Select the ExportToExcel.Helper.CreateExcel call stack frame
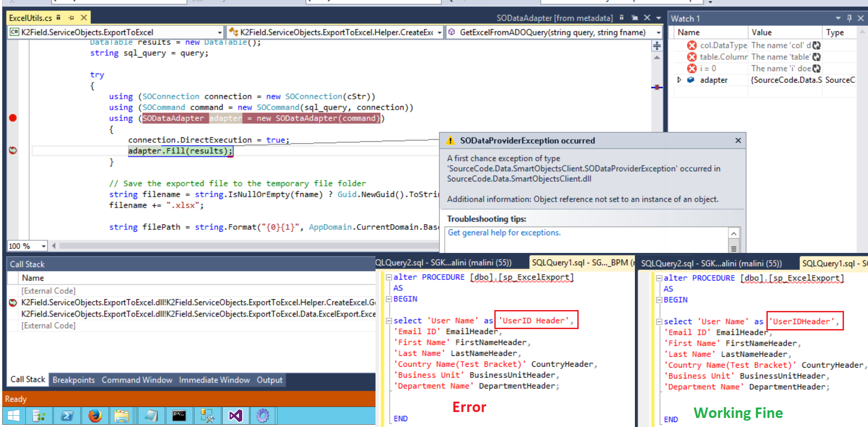Image resolution: width=868 pixels, height=427 pixels. tap(198, 302)
